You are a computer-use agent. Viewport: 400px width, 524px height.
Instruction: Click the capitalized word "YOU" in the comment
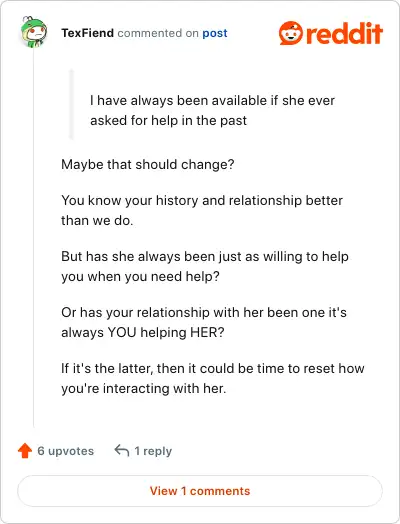click(122, 333)
